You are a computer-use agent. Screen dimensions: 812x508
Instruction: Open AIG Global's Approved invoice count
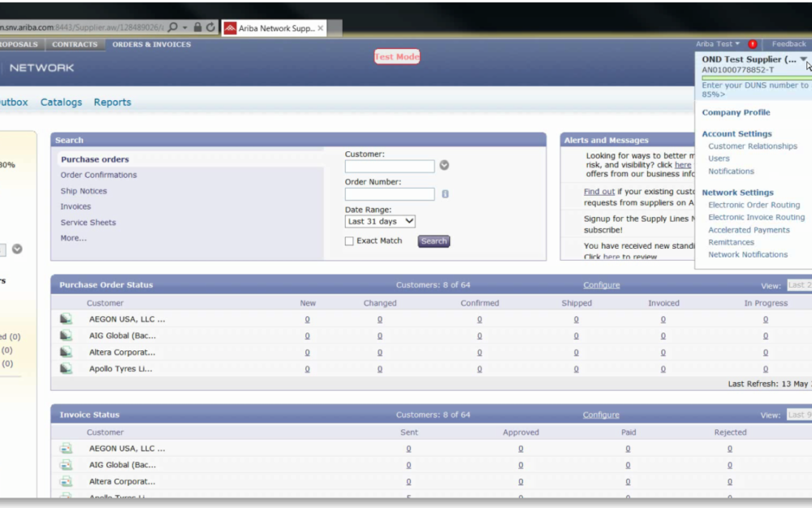(x=520, y=466)
